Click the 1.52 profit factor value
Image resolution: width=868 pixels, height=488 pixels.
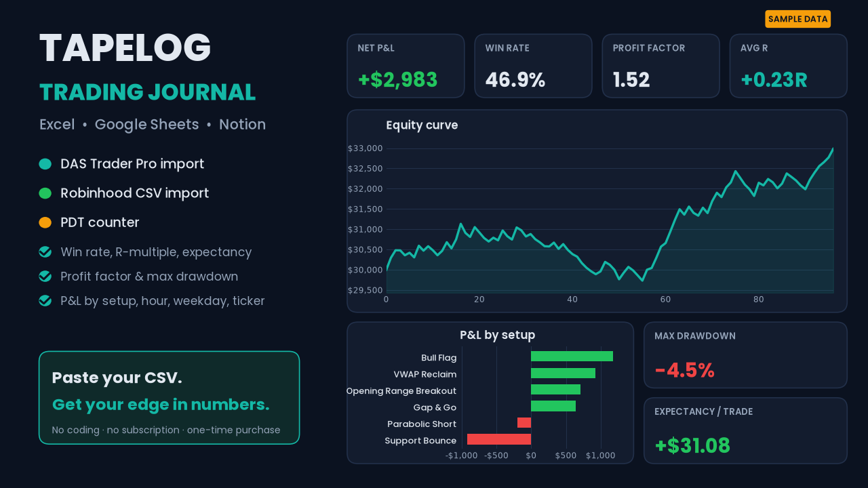631,80
